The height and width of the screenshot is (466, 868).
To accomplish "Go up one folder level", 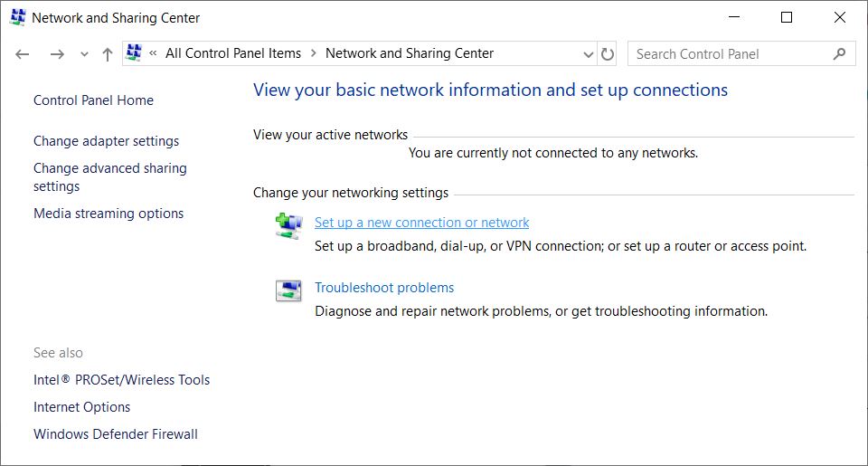I will pos(108,54).
